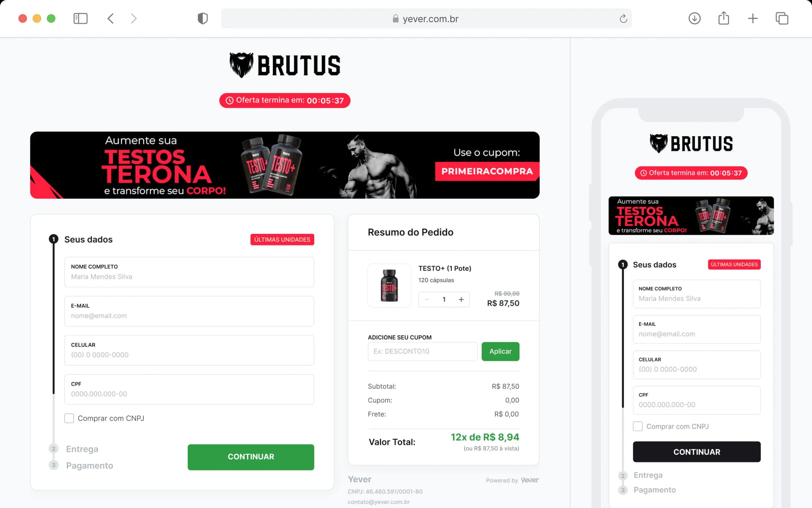This screenshot has height=508, width=812.
Task: Decrease TESTO+ quantity with minus button
Action: tap(427, 299)
